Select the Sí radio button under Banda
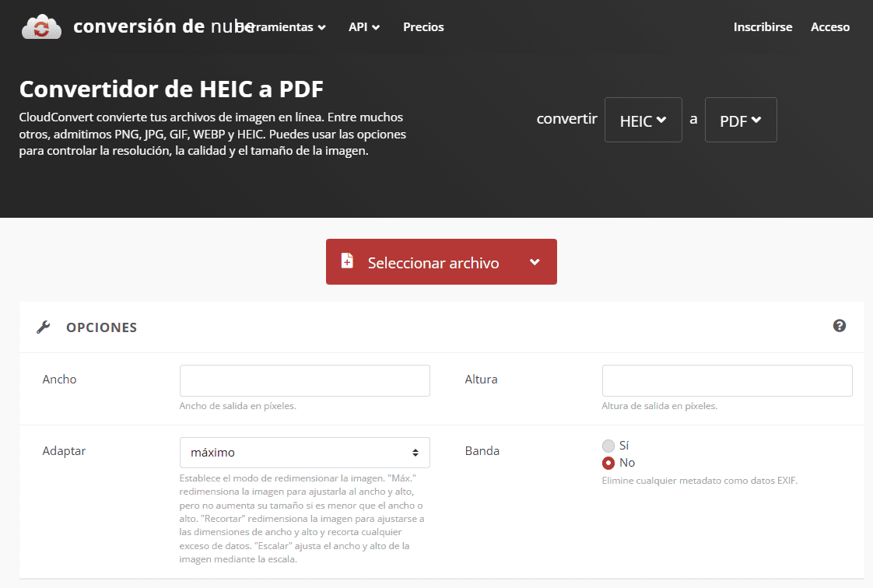The image size is (873, 588). 608,446
